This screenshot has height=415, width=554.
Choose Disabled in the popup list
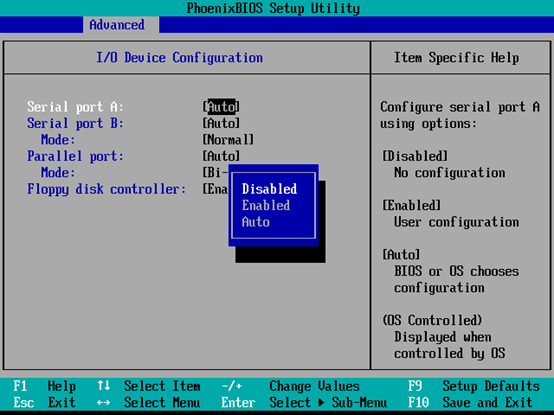coord(269,189)
